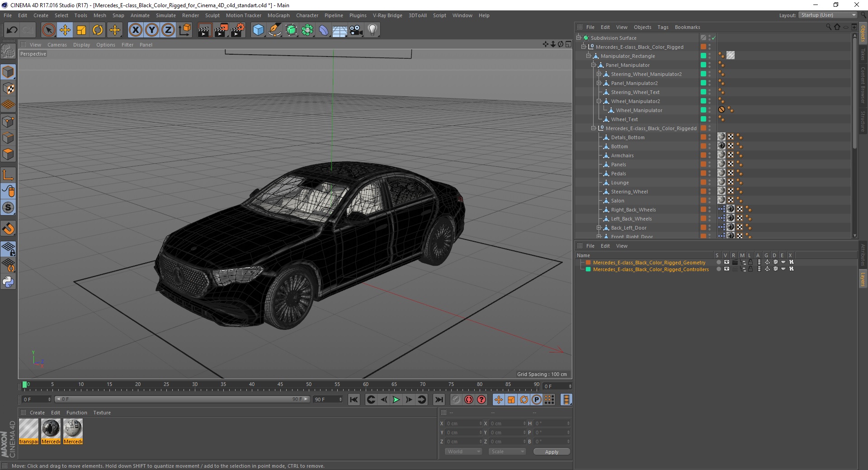
Task: Open the spline Pen tool
Action: [274, 30]
